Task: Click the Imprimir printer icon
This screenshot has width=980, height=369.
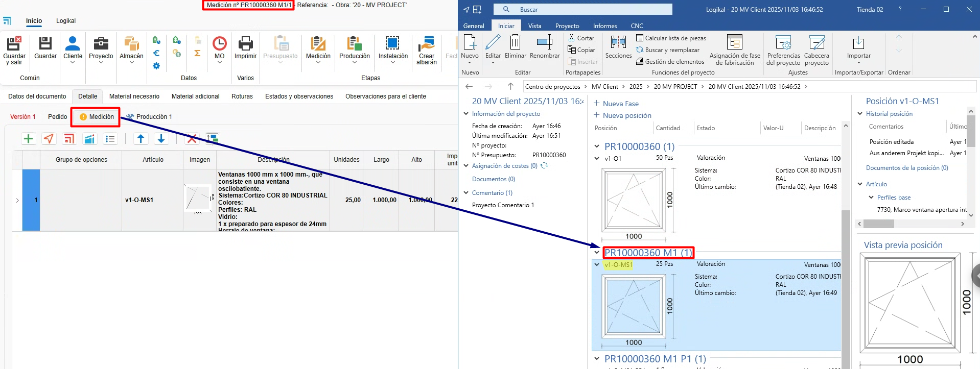Action: [x=245, y=44]
